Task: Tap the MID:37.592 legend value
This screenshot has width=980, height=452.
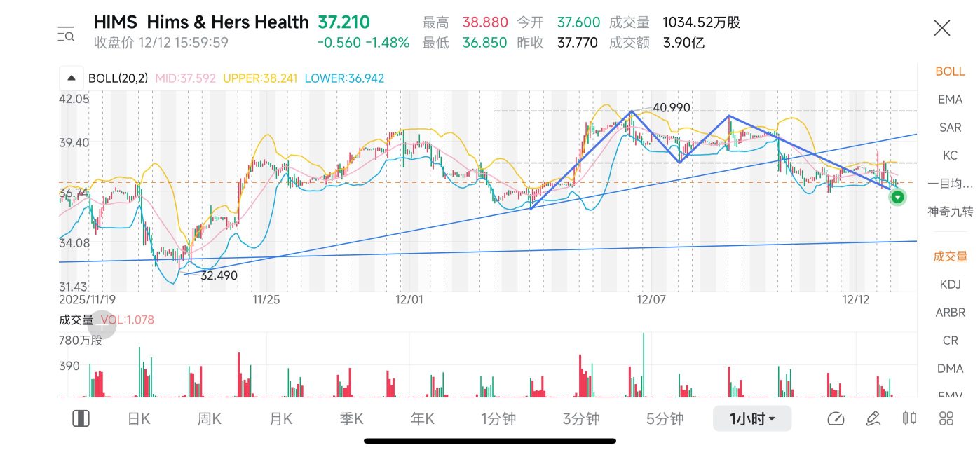Action: tap(186, 78)
